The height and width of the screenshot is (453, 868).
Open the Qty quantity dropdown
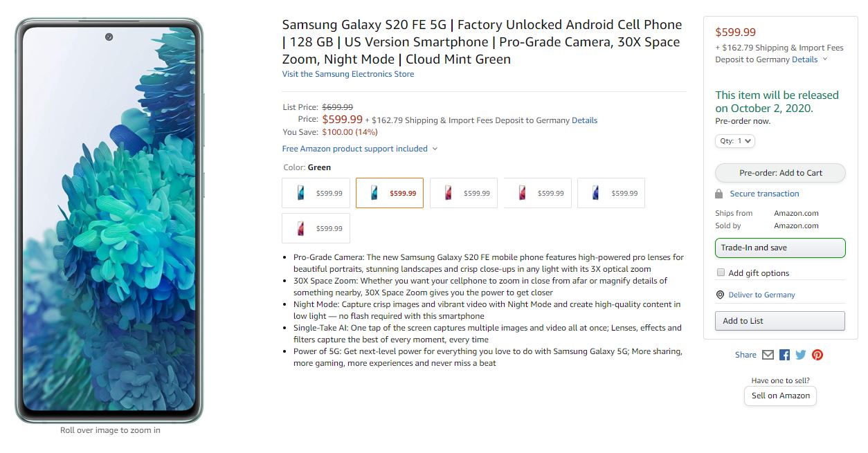coord(735,141)
